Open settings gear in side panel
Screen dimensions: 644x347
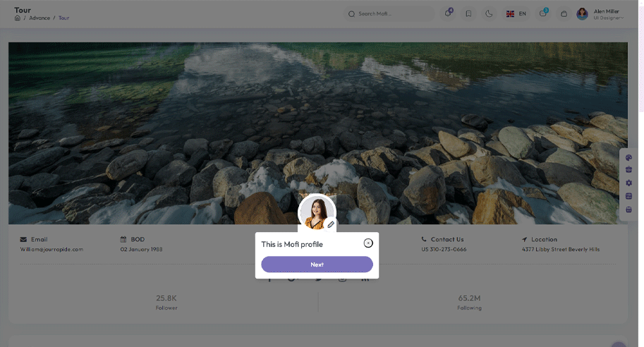coord(629,183)
